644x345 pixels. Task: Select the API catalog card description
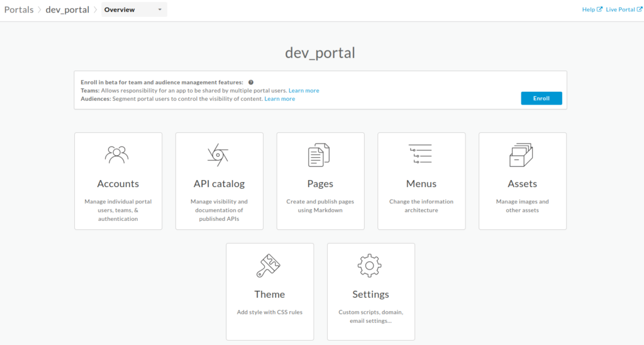[219, 210]
